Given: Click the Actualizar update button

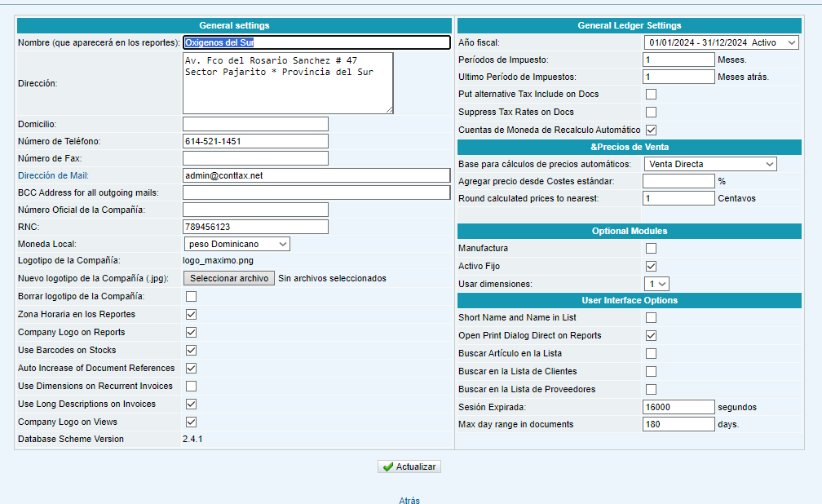Looking at the screenshot, I should pyautogui.click(x=409, y=466).
